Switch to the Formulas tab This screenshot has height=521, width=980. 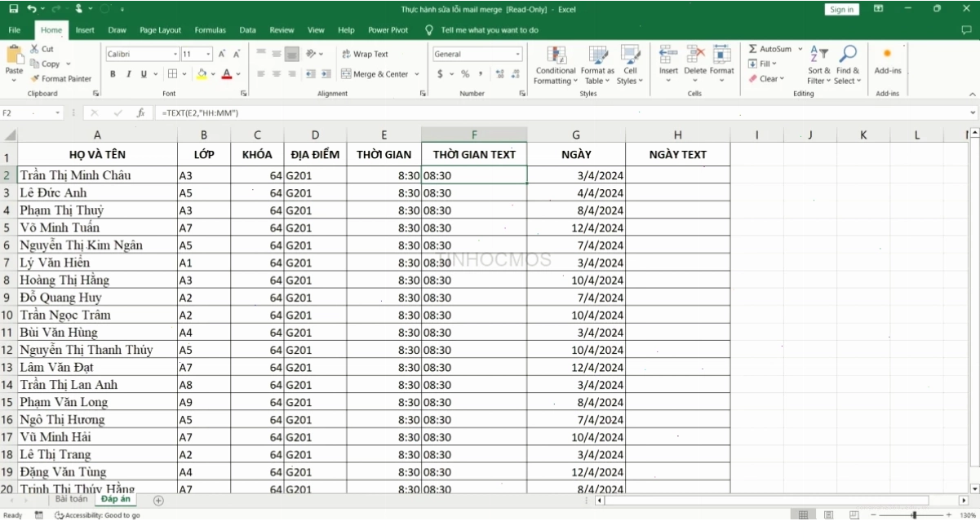pos(211,30)
